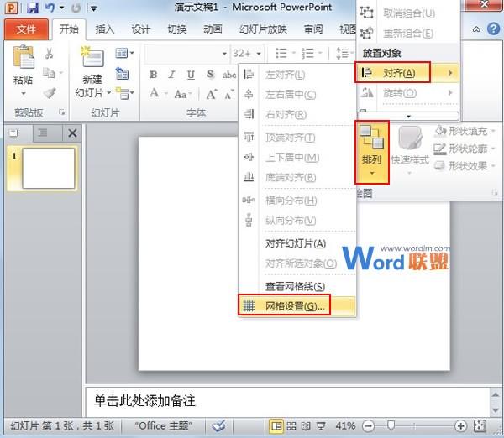Select Align to Slide (对齐幻灯片) option

(x=297, y=243)
